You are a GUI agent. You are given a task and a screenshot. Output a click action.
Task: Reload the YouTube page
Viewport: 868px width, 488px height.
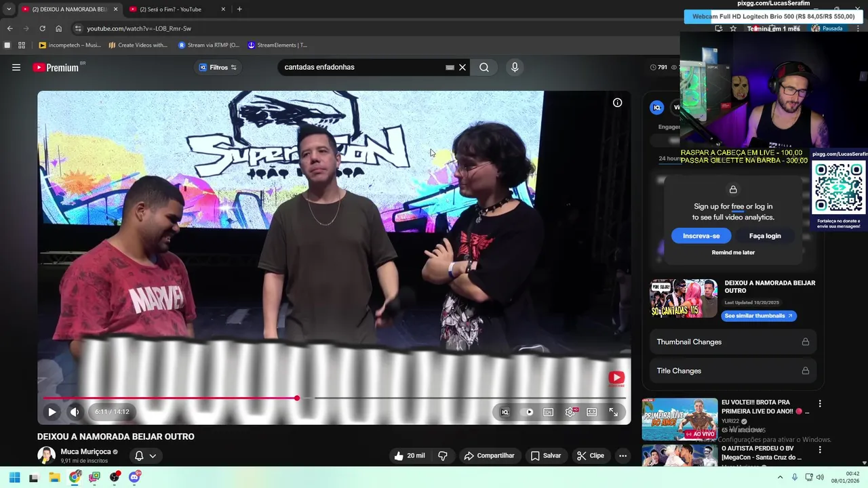[42, 28]
